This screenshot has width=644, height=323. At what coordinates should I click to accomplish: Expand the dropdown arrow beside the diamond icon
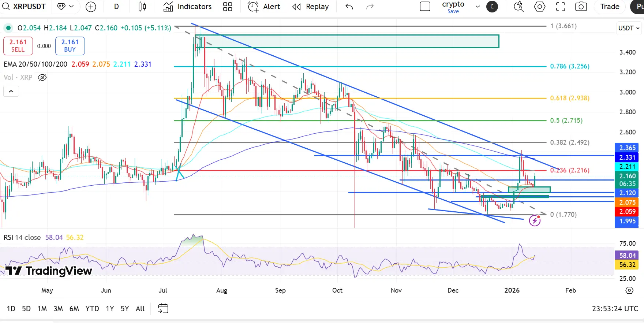coord(71,7)
